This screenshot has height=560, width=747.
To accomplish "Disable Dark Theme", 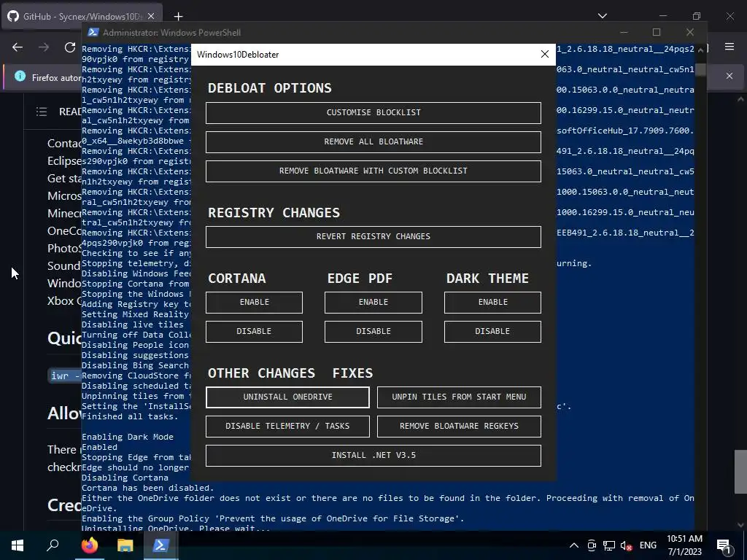I will tap(492, 332).
